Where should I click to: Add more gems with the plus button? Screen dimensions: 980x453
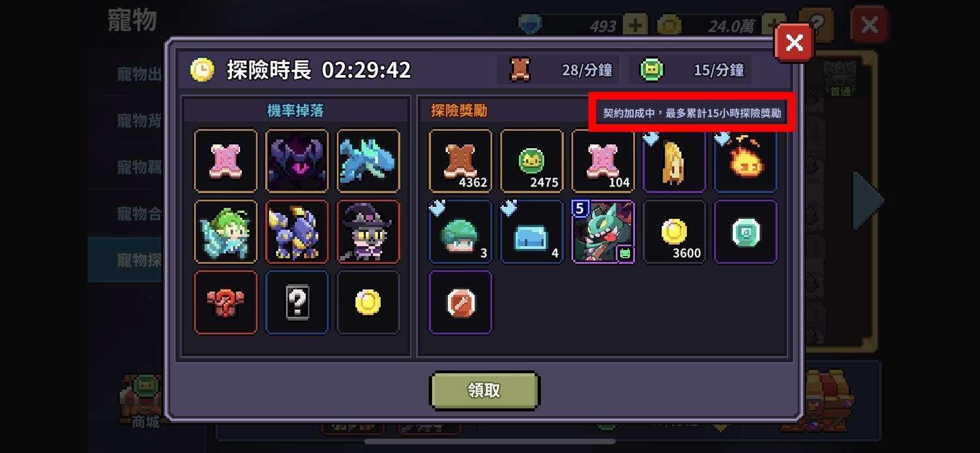coord(635,25)
